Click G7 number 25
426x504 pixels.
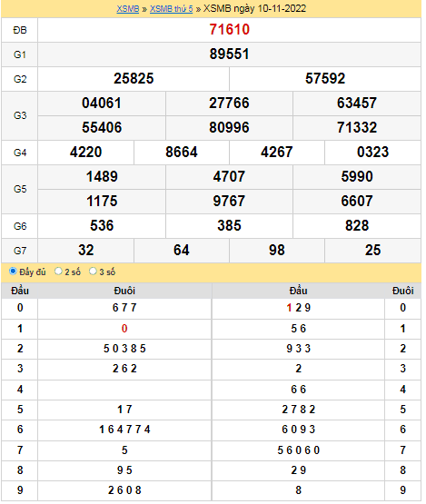click(x=372, y=251)
